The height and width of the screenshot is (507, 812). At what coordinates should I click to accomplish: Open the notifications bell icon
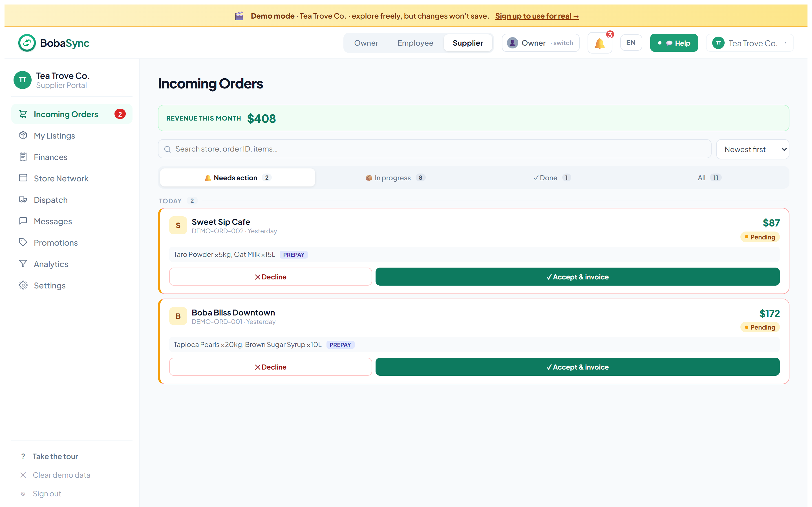tap(600, 43)
